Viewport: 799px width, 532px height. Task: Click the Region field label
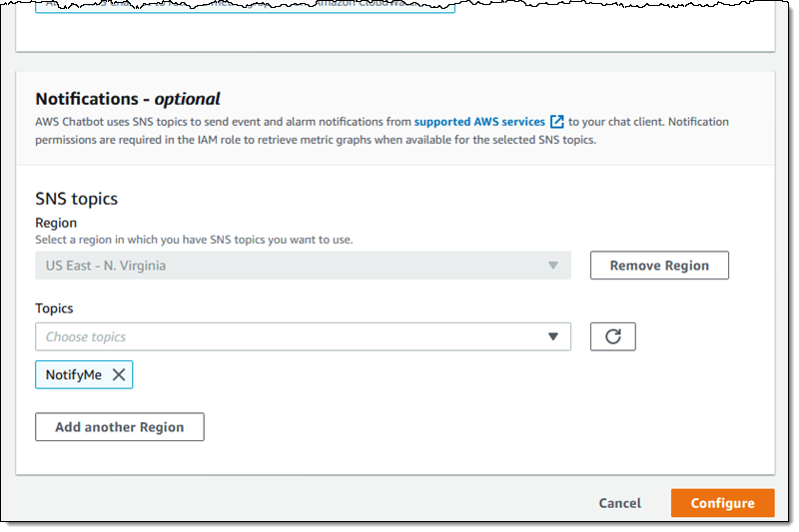[x=56, y=223]
